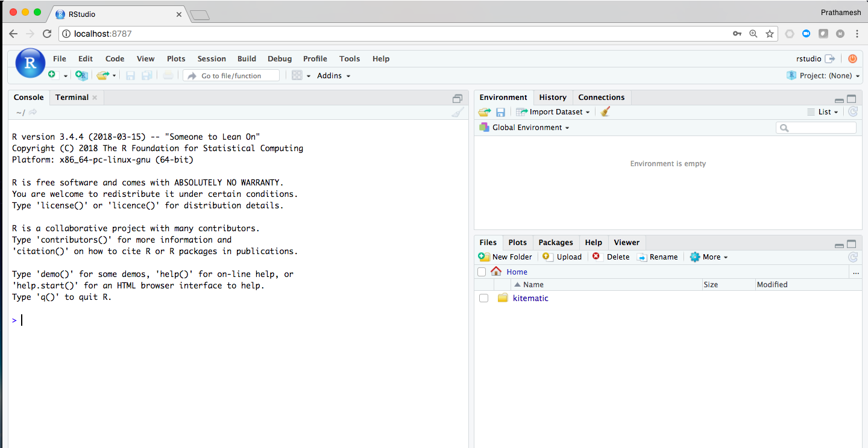Sort files by Name column header
Screen dimensions: 868x448
pos(606,285)
